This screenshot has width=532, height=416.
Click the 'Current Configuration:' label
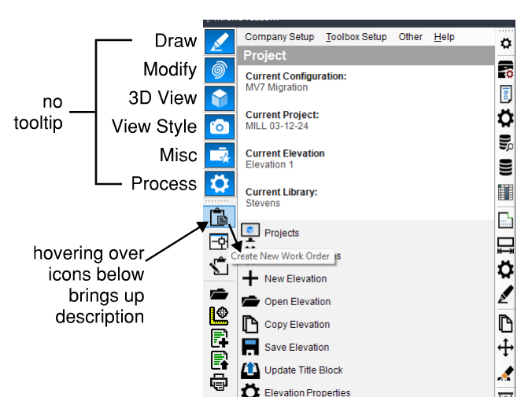pos(296,76)
